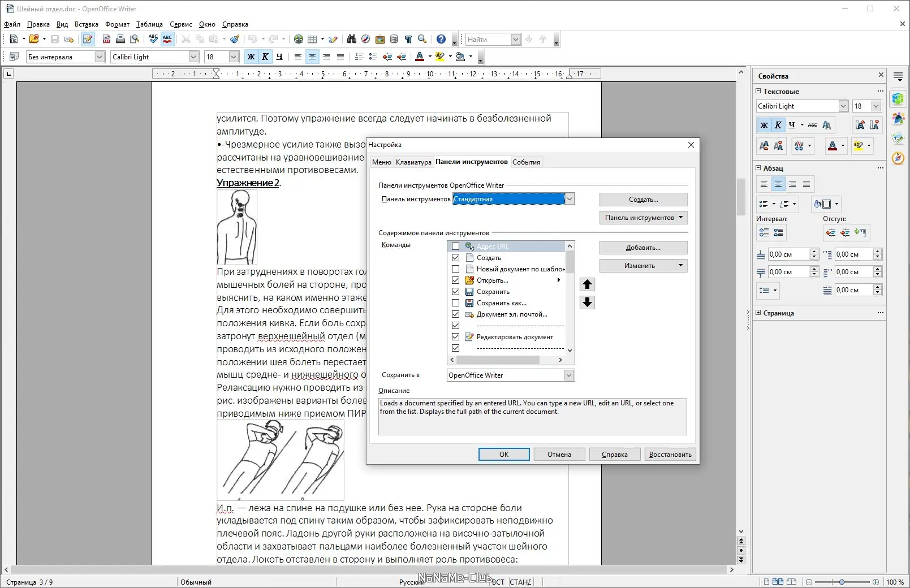This screenshot has height=588, width=910.
Task: Open the Формат menu
Action: [117, 24]
